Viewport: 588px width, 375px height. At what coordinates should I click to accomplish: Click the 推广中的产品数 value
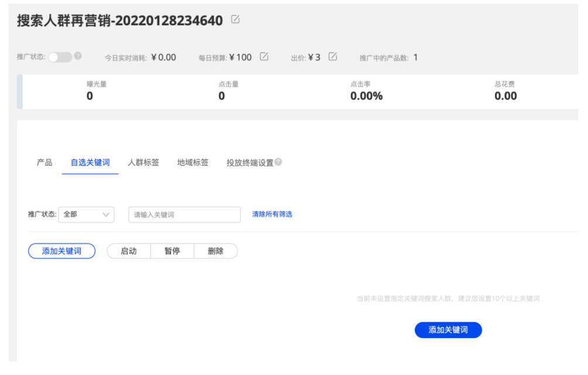(415, 57)
